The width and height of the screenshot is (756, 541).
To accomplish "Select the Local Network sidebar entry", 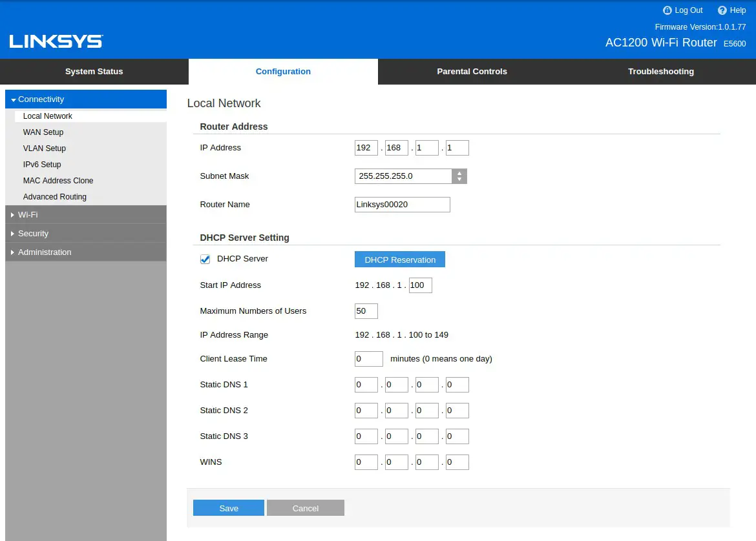I will [47, 116].
